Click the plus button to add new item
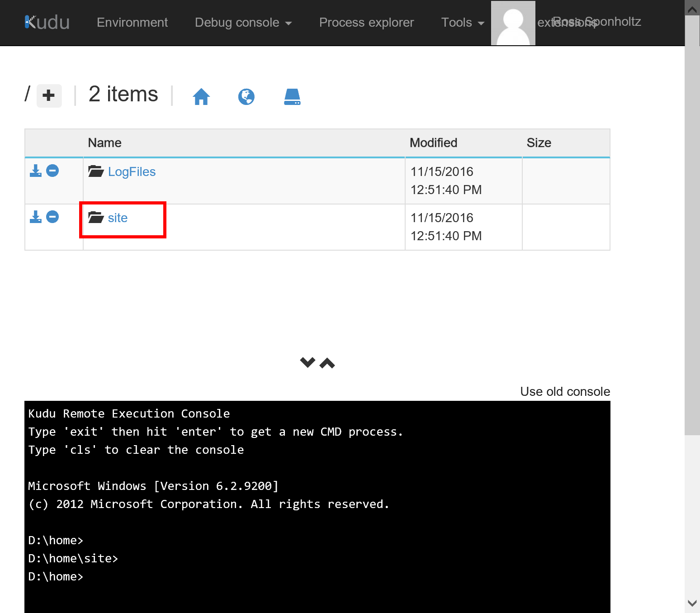Screen dimensions: 700x613 point(49,95)
